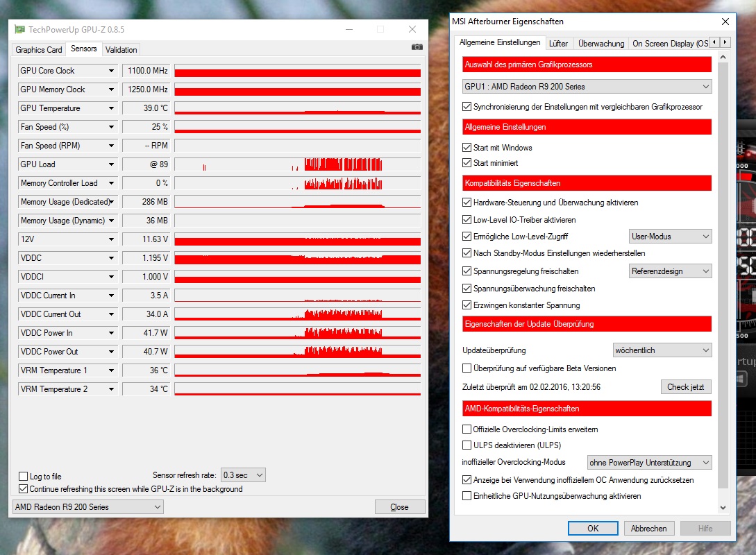Toggle Spannungsüberwachung freischalten checkbox
Image resolution: width=756 pixels, height=555 pixels.
coord(467,289)
